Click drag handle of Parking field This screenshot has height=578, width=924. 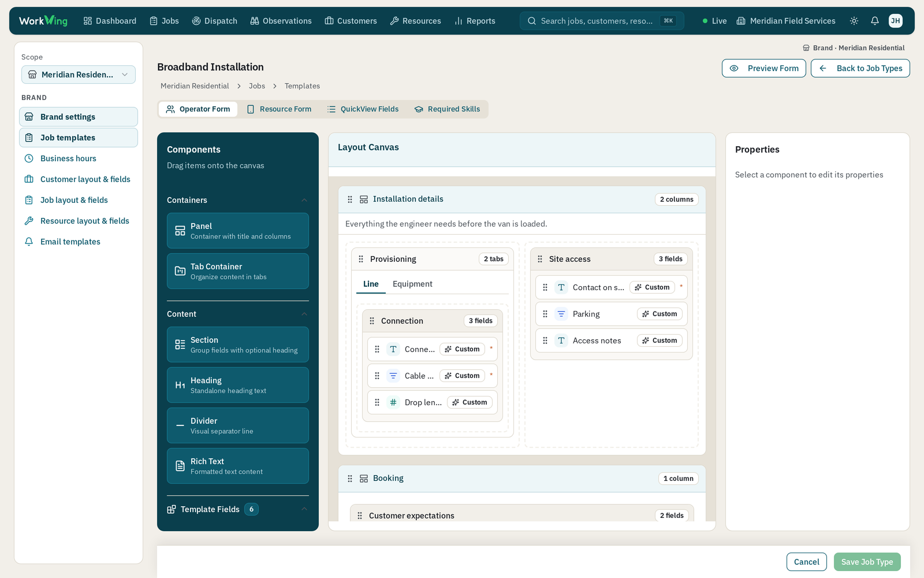tap(545, 314)
